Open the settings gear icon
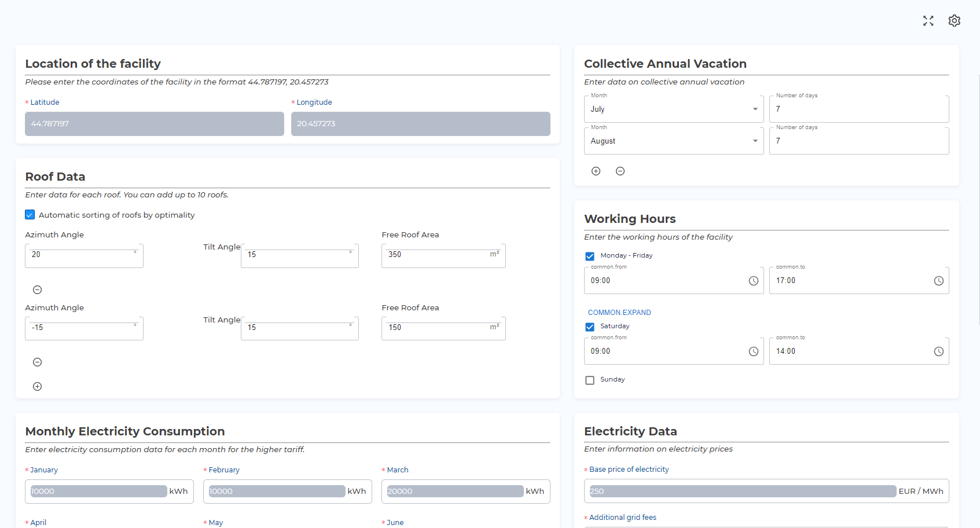Image resolution: width=980 pixels, height=528 pixels. tap(955, 21)
